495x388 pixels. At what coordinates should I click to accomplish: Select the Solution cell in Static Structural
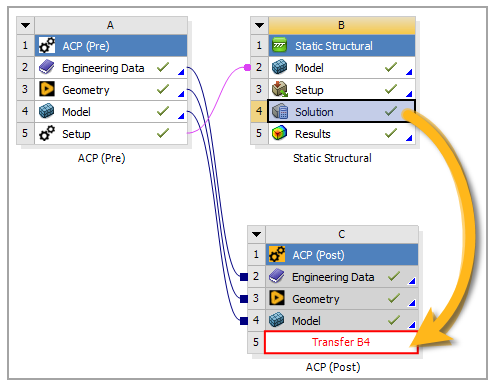[341, 111]
